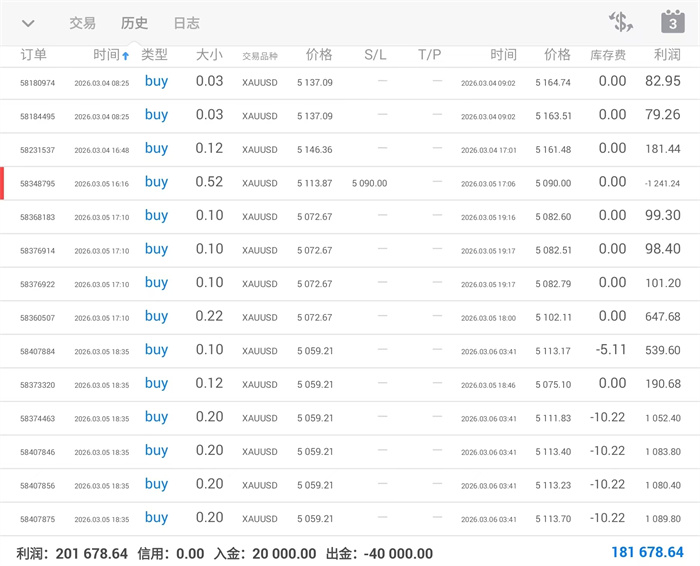Switch to the 交易 tab
The image size is (700, 566).
coord(82,23)
